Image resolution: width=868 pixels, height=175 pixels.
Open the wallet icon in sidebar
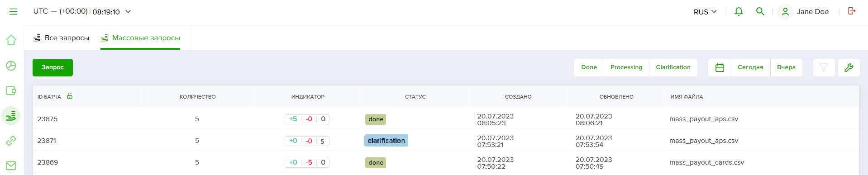[11, 90]
